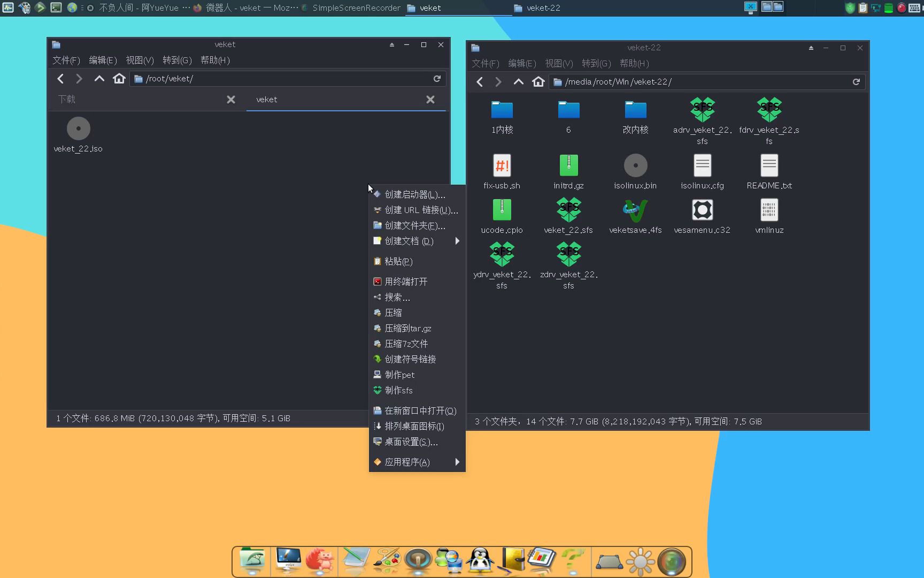Screen dimensions: 924x578
Task: Choose 桌面设置(S)... from context menu
Action: click(x=417, y=442)
